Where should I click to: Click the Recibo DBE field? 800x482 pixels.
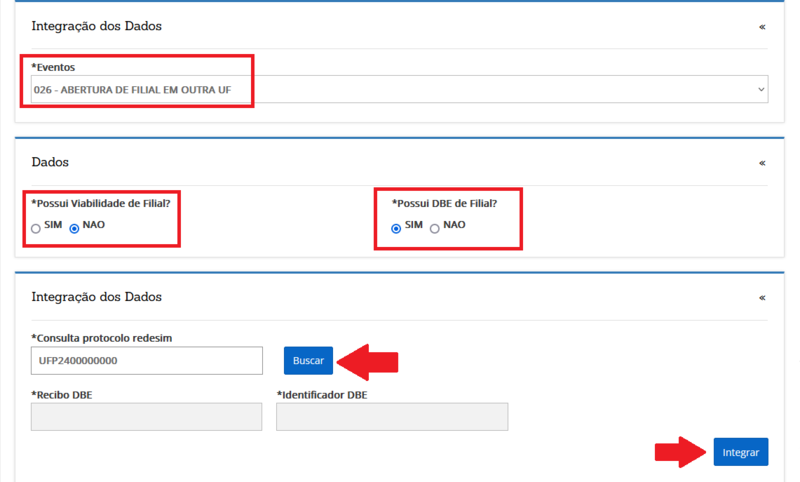(x=149, y=417)
